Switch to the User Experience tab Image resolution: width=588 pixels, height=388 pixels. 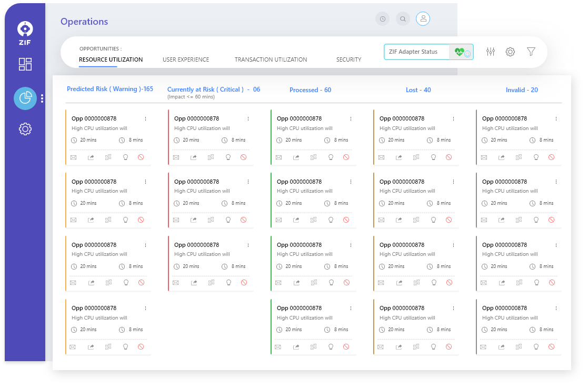coord(186,59)
